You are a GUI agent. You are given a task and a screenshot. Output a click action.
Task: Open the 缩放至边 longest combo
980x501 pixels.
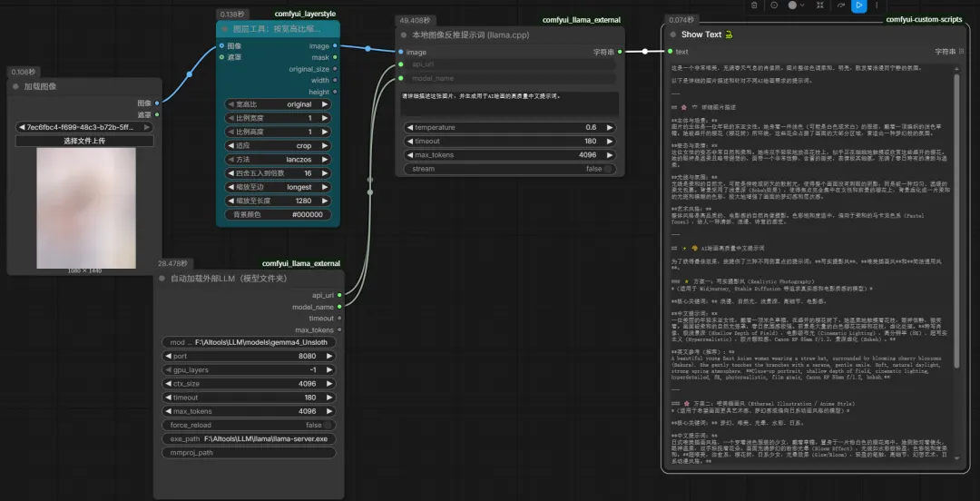279,187
